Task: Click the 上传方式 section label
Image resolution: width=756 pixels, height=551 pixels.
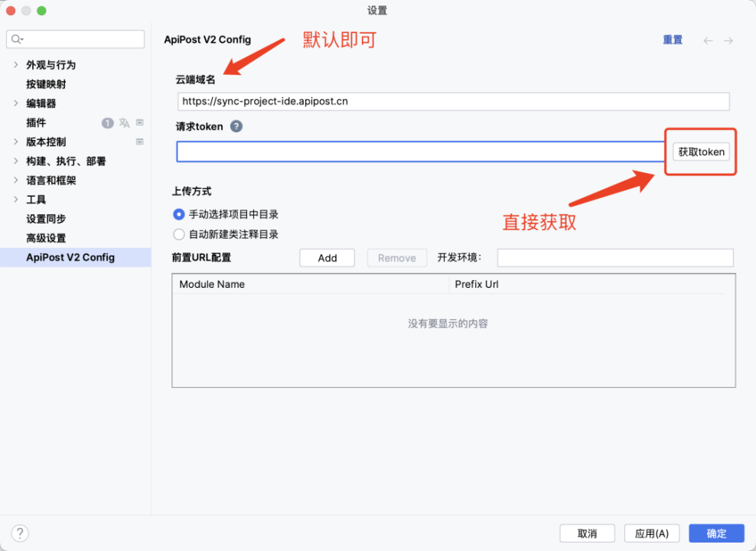Action: click(192, 191)
